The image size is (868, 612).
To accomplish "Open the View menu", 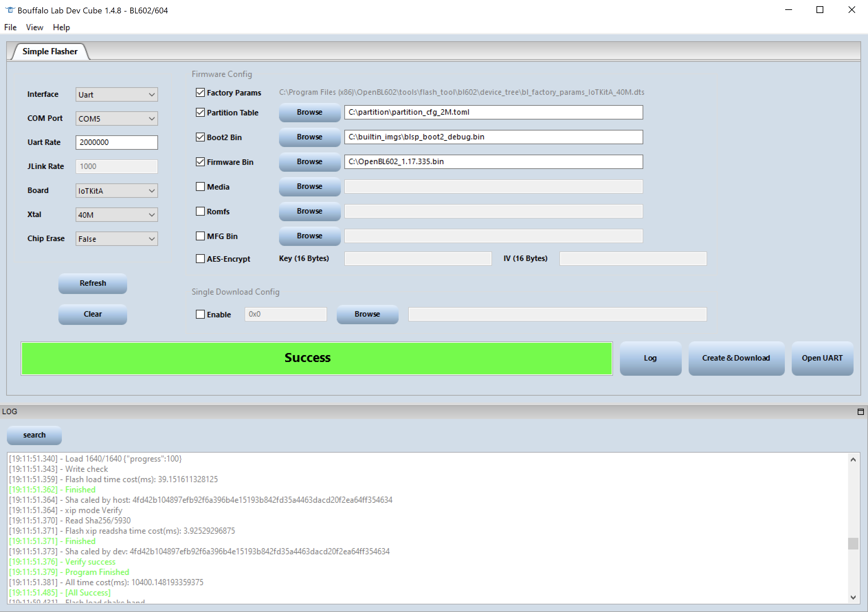I will [x=34, y=27].
